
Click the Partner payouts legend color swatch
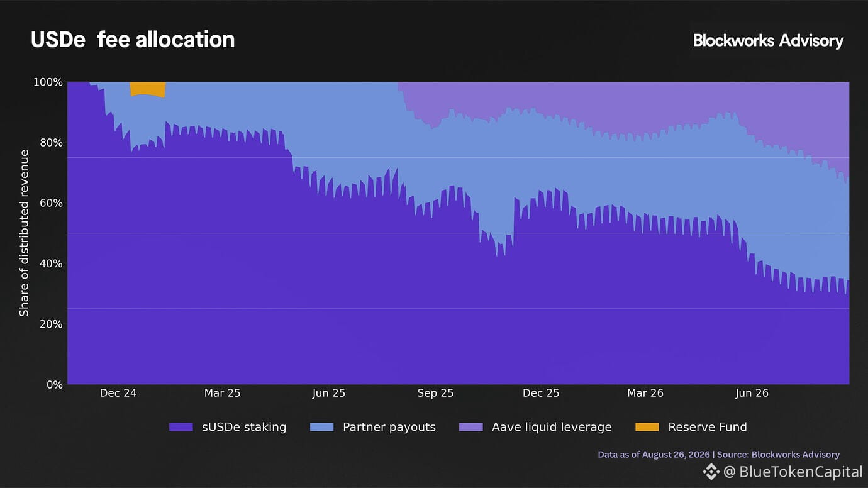coord(322,427)
